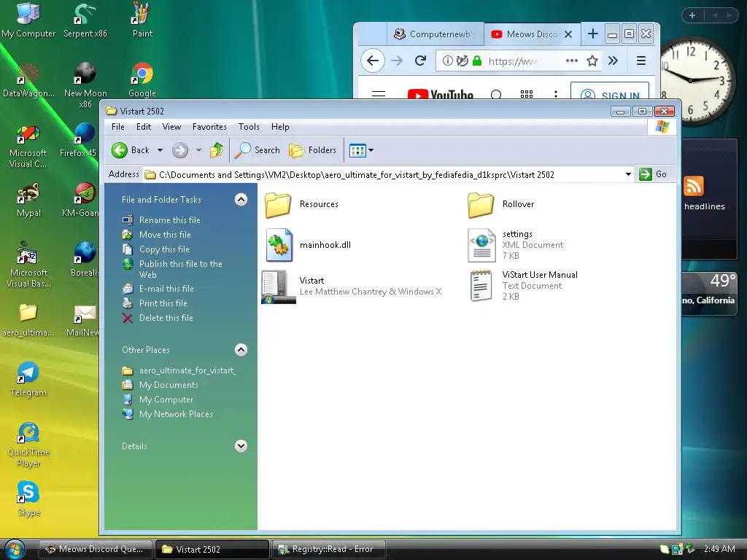Open the Rollover folder
Screen dimensions: 747x560
click(500, 205)
